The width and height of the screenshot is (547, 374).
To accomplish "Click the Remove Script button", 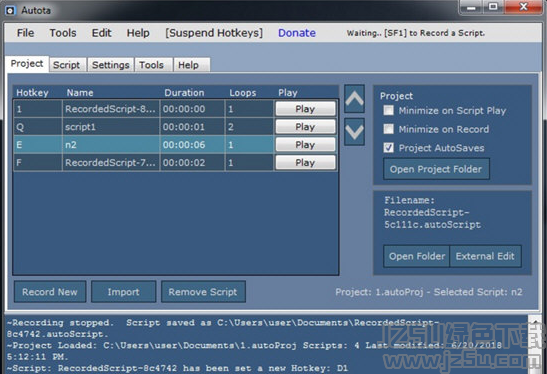I will click(x=203, y=292).
